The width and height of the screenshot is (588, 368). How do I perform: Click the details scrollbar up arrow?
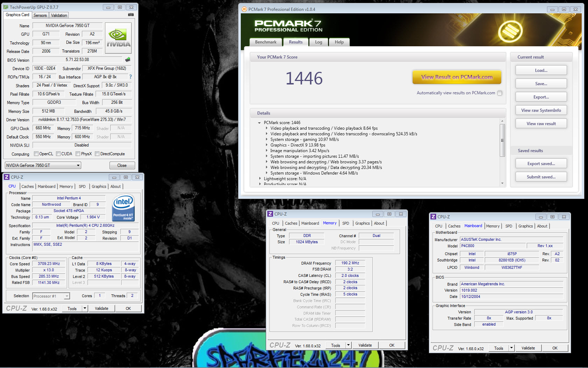click(x=502, y=121)
